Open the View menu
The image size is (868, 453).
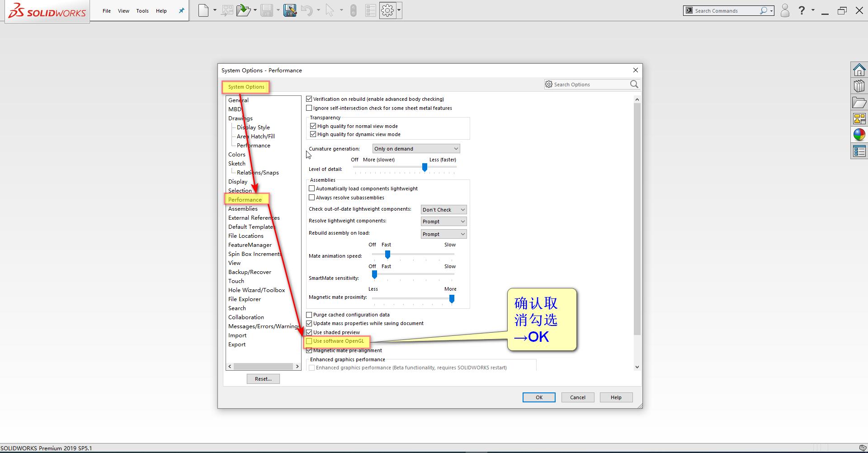coord(123,11)
